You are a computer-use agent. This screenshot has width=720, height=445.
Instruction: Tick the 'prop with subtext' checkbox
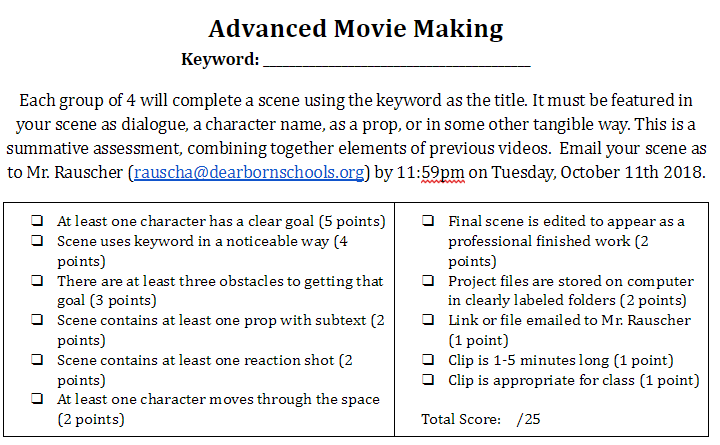pos(37,320)
